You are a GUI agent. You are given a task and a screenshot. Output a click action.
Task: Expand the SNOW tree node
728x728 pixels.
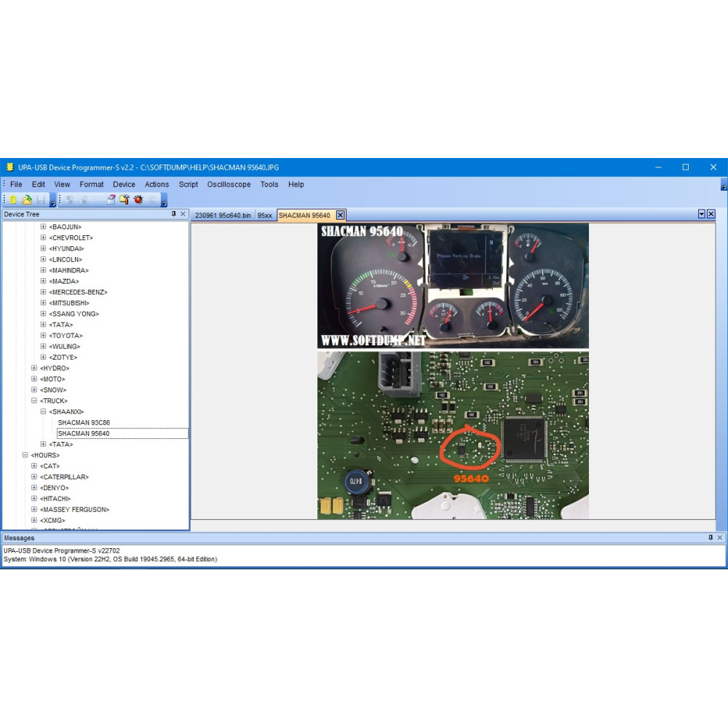[x=34, y=389]
